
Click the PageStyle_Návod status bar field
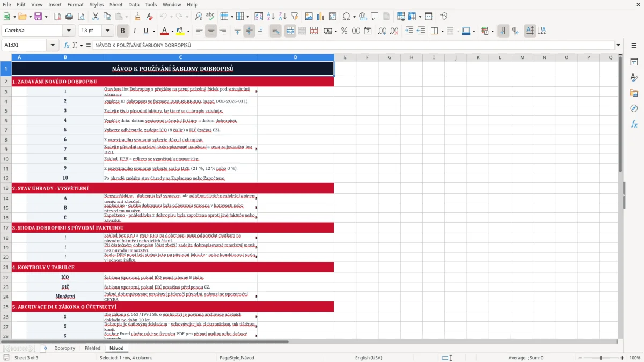[x=237, y=358]
